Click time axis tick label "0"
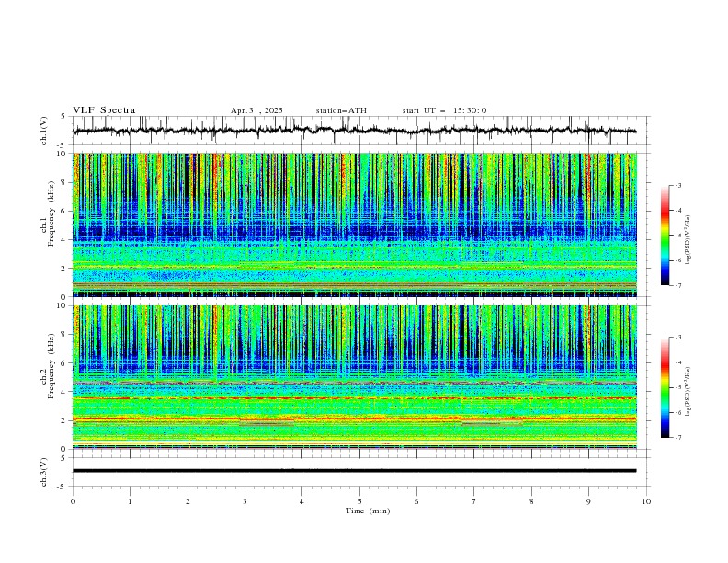 (73, 501)
